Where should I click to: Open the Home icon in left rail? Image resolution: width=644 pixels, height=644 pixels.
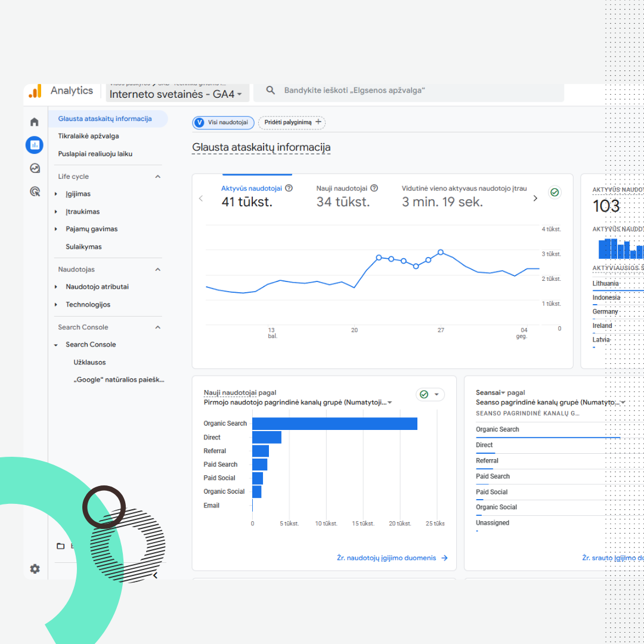click(x=35, y=122)
